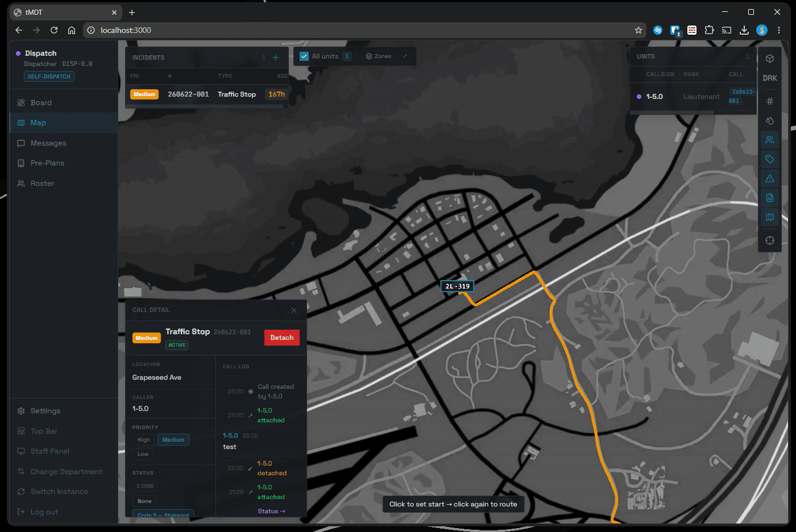
Task: Select the 1 CODE status option
Action: [145, 486]
